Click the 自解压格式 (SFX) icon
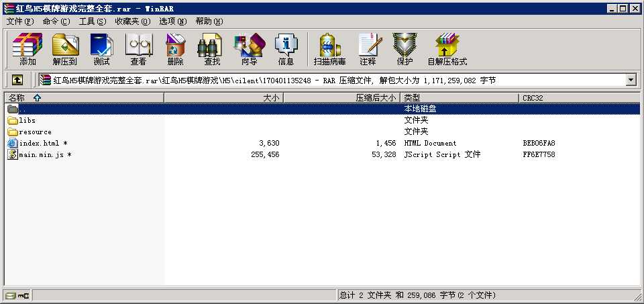Screen dimensions: 644x304 tap(447, 50)
